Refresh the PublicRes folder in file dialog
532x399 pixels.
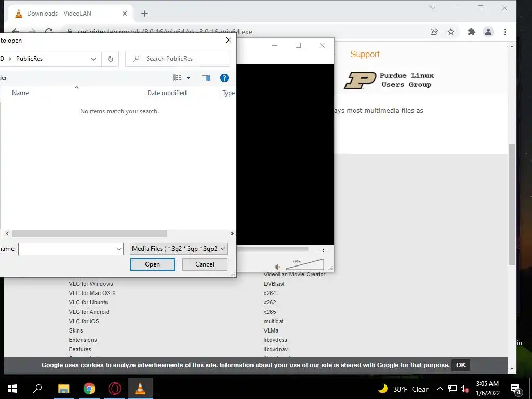pos(110,59)
